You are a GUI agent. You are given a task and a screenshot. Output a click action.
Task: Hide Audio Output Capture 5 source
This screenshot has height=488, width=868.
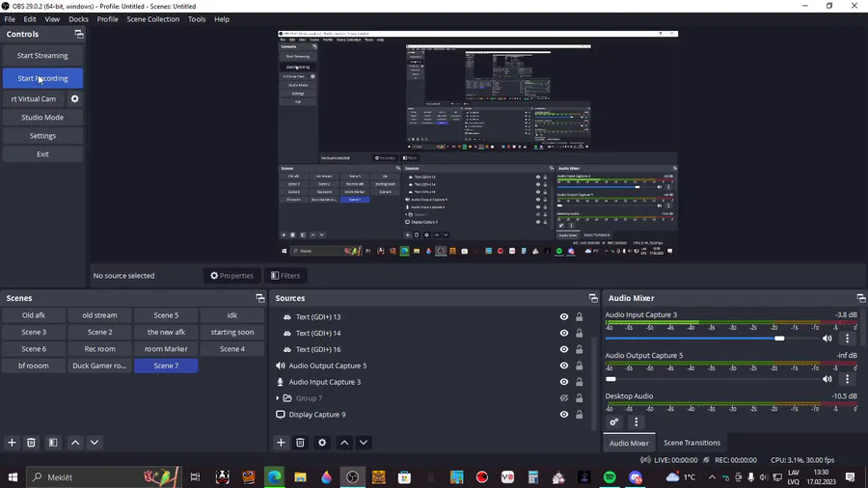pyautogui.click(x=563, y=366)
